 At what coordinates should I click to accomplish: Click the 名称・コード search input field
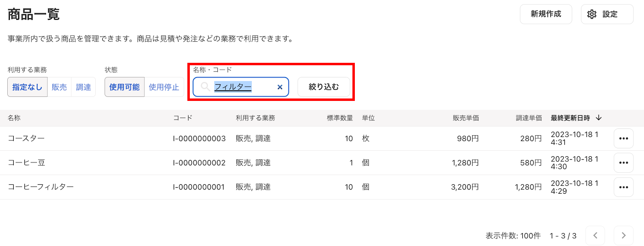[241, 87]
